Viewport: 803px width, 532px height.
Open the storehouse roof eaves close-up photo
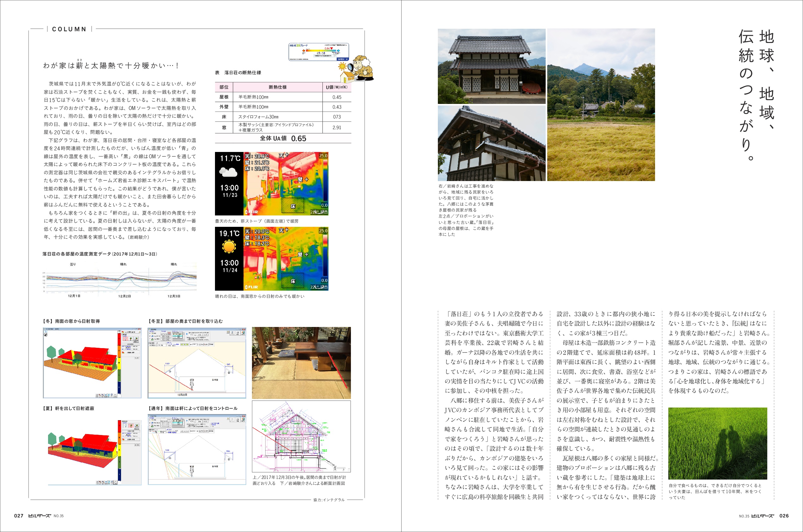click(x=492, y=143)
